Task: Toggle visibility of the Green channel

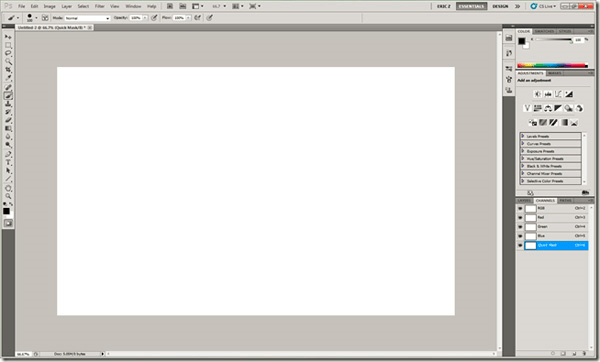Action: (x=520, y=227)
